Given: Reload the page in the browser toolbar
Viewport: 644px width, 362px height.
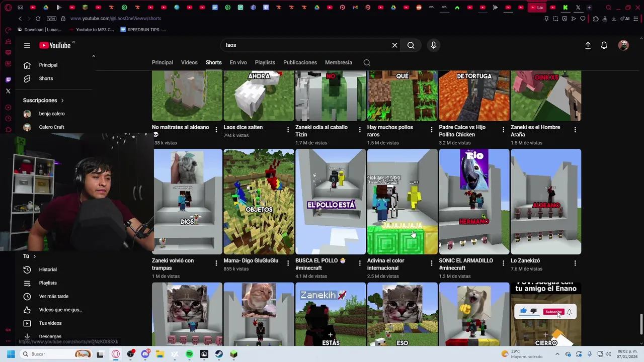Looking at the screenshot, I should point(38,19).
